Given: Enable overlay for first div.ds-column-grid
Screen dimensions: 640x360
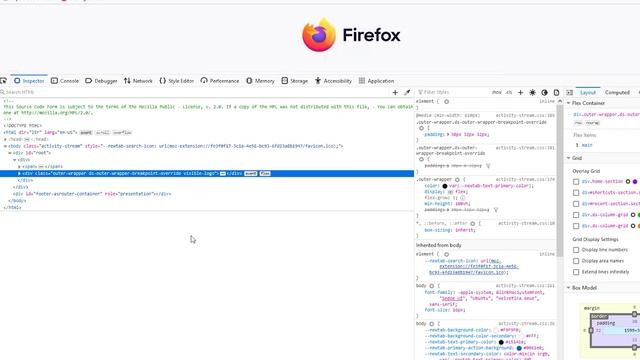Looking at the screenshot, I should pos(576,215).
